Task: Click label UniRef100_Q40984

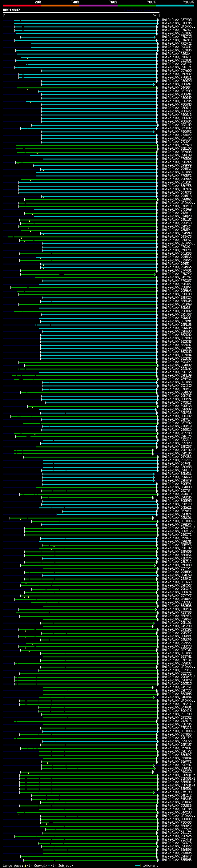Action: point(177,88)
